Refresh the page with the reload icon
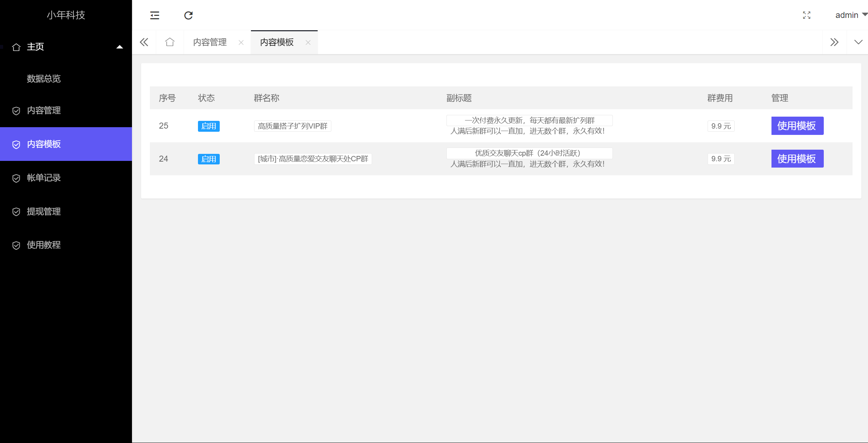The height and width of the screenshot is (443, 868). coord(188,15)
